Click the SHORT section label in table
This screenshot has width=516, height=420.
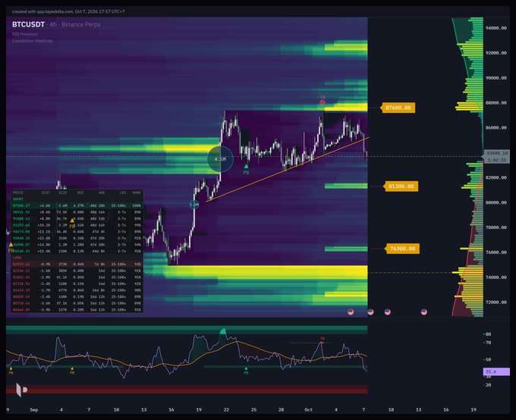(x=18, y=199)
